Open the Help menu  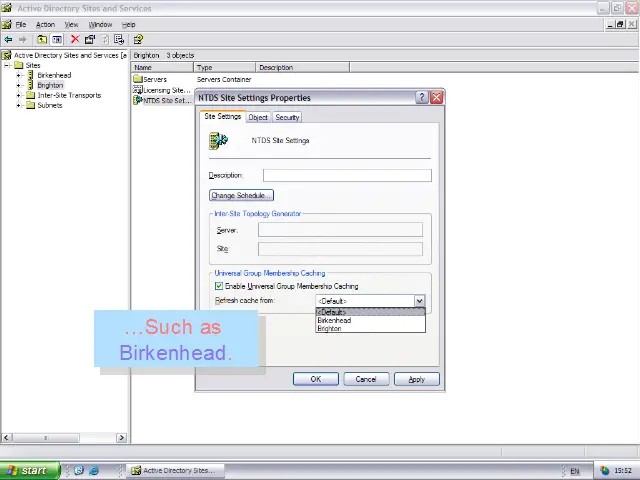(x=129, y=24)
